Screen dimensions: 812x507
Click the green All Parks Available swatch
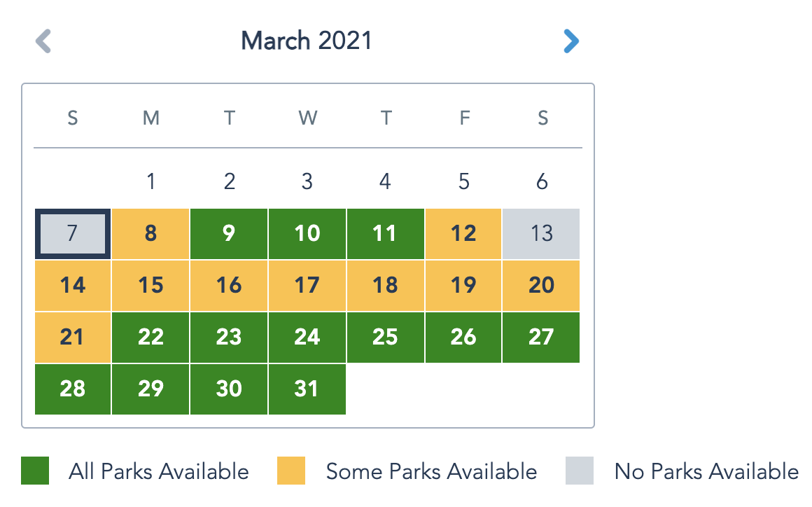click(35, 471)
